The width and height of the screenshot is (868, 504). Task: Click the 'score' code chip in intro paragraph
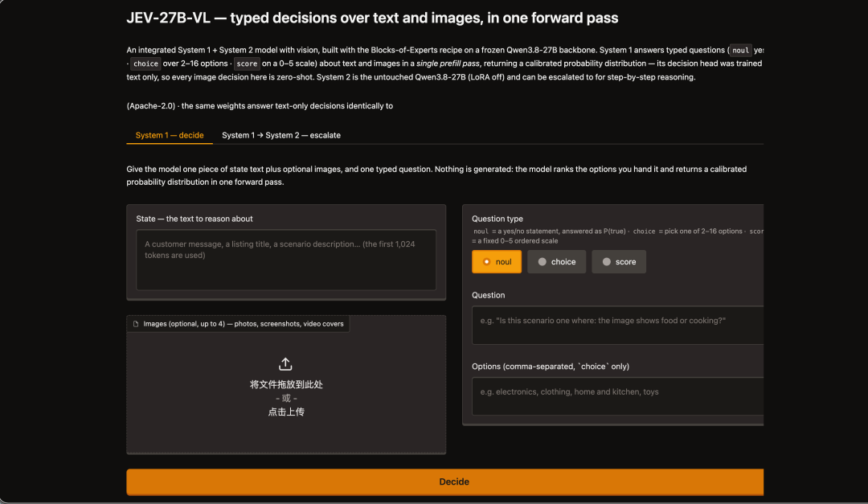pyautogui.click(x=247, y=64)
